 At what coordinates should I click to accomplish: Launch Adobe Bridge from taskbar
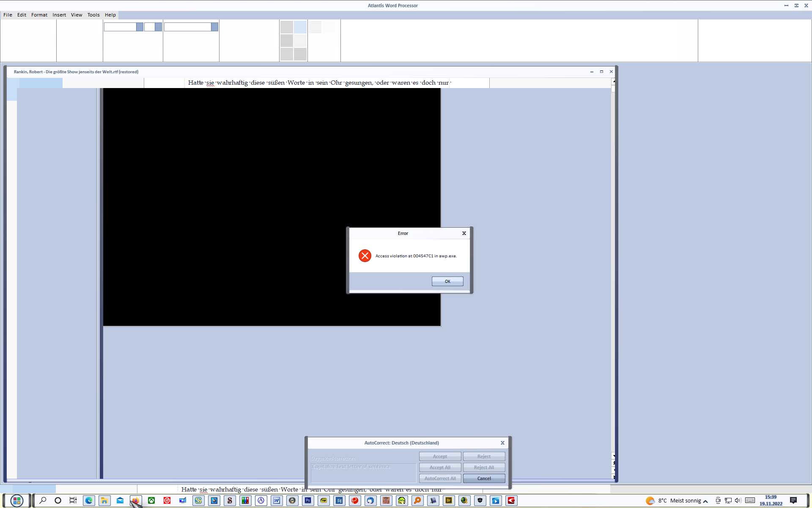coord(449,500)
